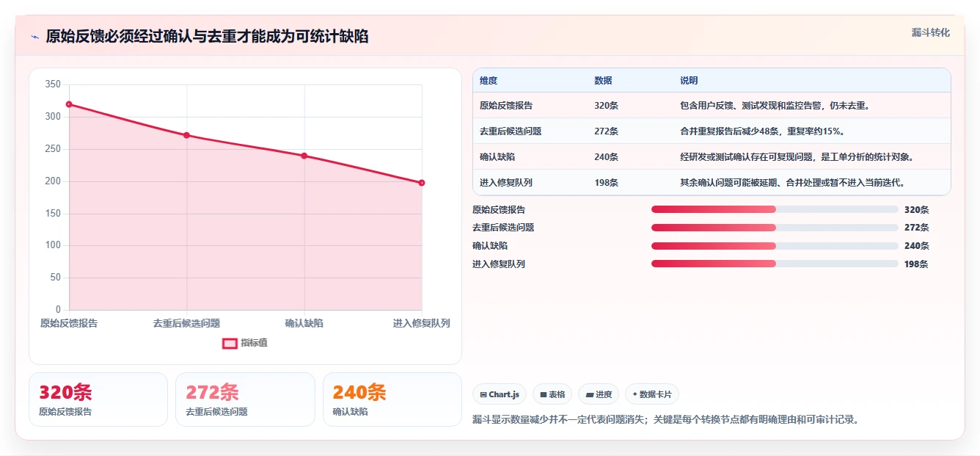Click the 原始反馈报告 x-axis label
The image size is (980, 456).
(69, 323)
